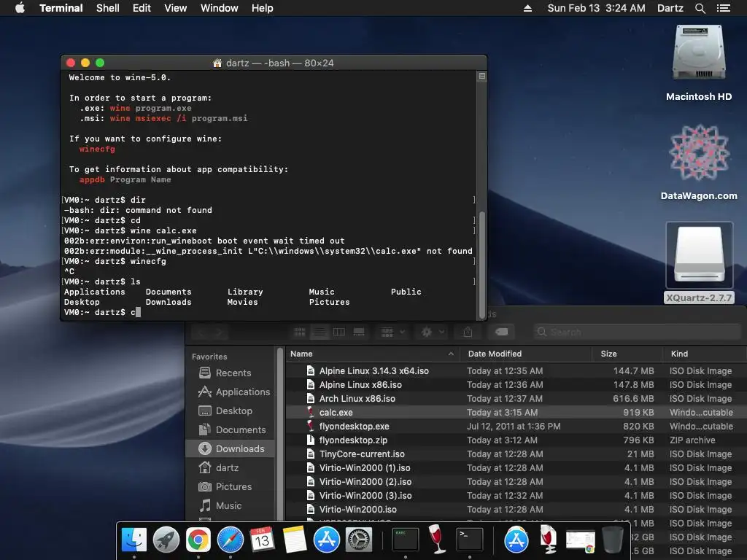The image size is (747, 560).
Task: Click the Finder Search field
Action: click(637, 332)
